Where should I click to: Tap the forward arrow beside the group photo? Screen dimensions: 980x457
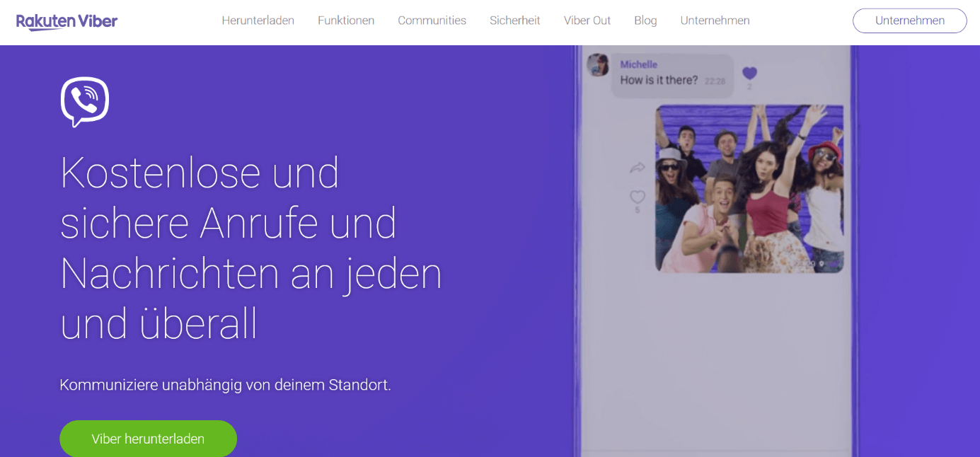coord(638,168)
